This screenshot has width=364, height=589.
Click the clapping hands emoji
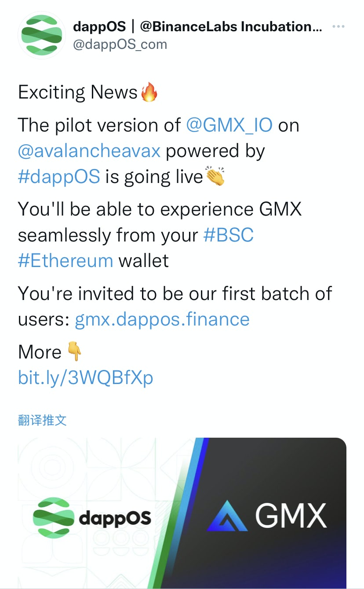pos(215,176)
